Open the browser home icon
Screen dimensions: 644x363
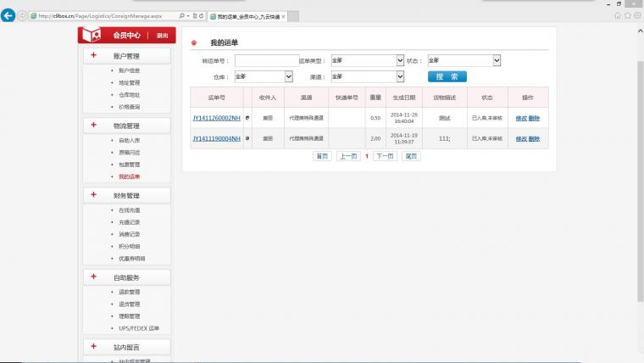point(617,15)
